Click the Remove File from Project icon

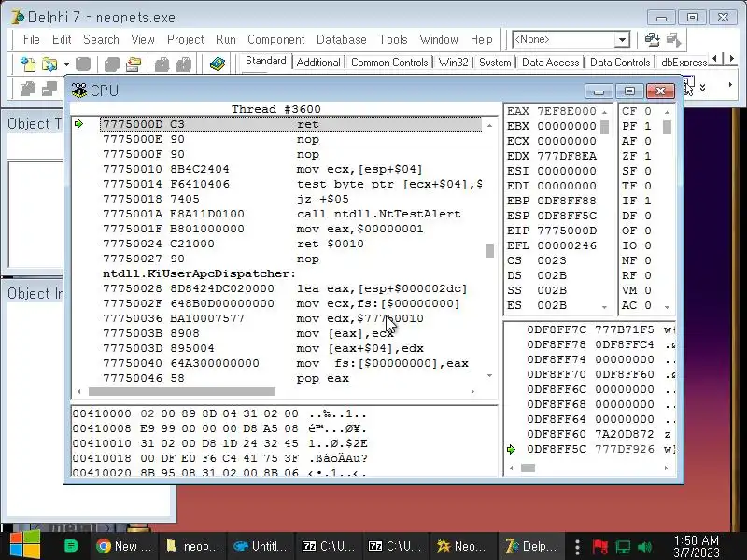184,63
